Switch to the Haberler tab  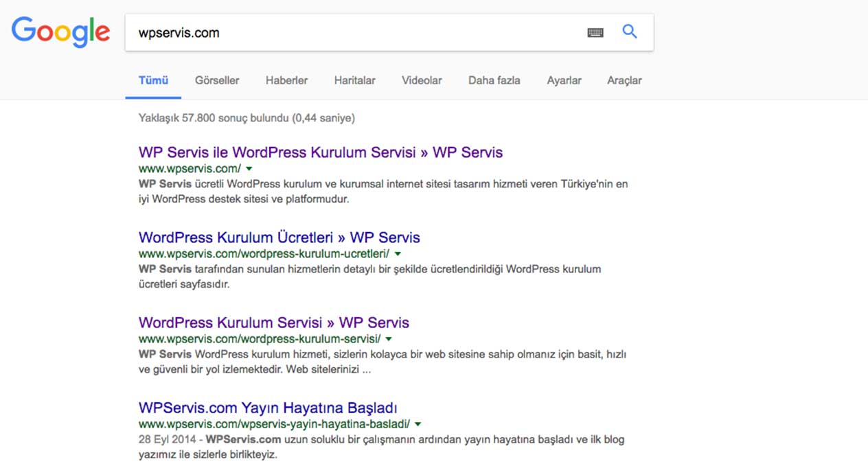(x=286, y=80)
